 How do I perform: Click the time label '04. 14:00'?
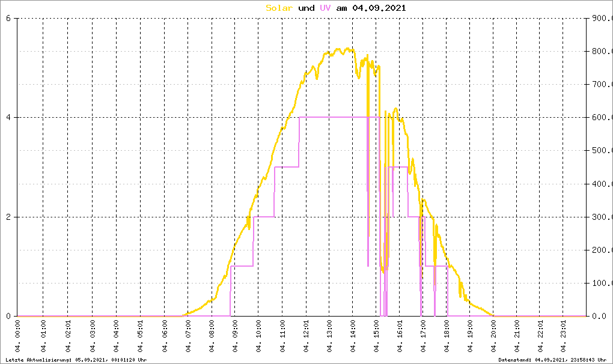coord(353,336)
